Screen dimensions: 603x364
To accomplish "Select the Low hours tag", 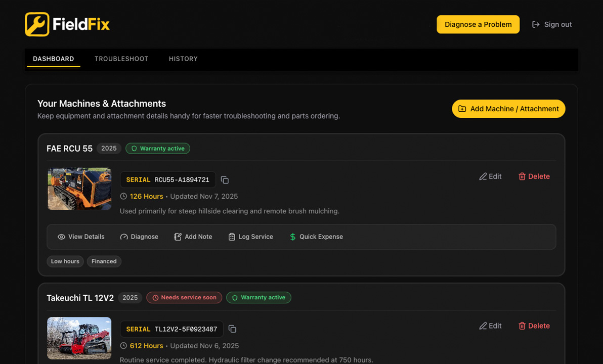I will pyautogui.click(x=65, y=261).
